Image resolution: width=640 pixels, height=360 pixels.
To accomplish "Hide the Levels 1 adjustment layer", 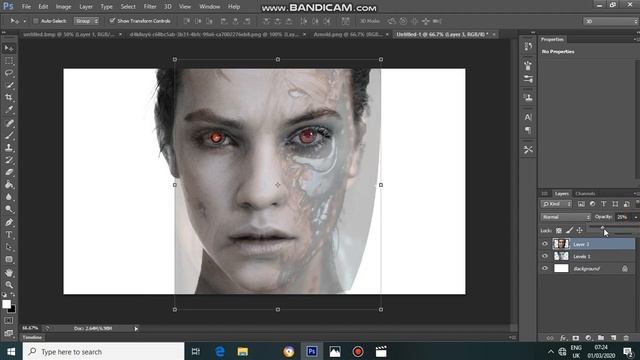I will (545, 256).
